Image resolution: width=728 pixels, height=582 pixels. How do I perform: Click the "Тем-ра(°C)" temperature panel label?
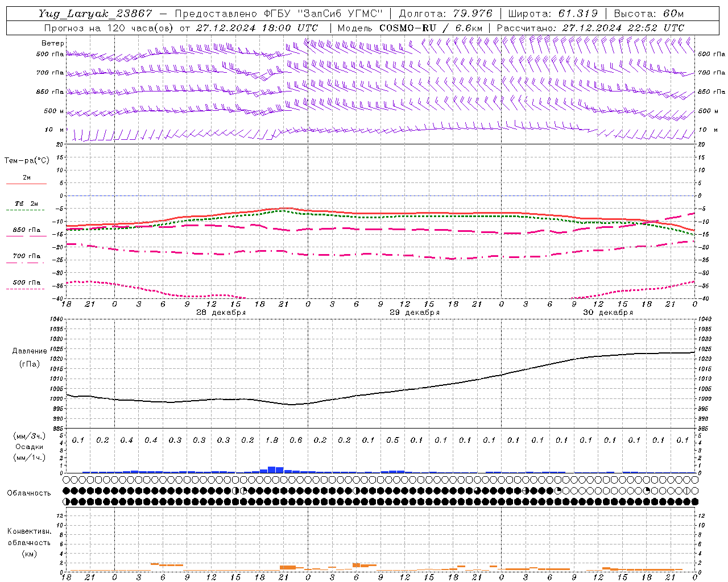pyautogui.click(x=27, y=161)
